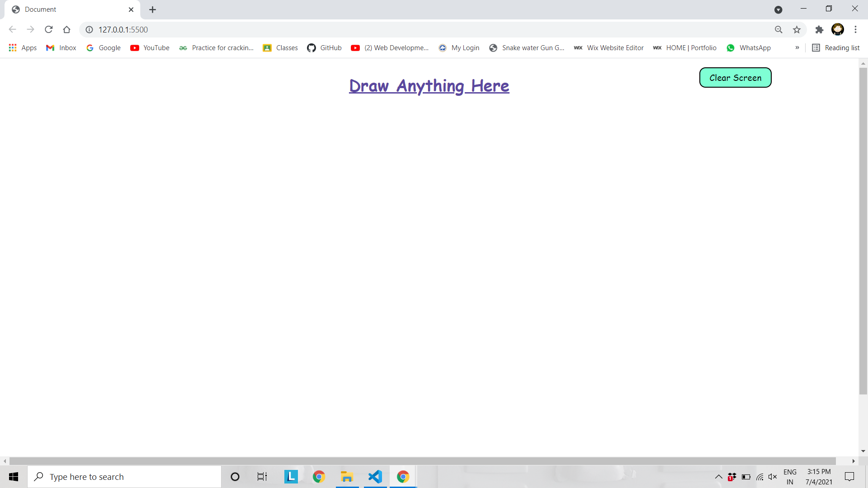
Task: Open Chrome three-dot menu
Action: 855,30
